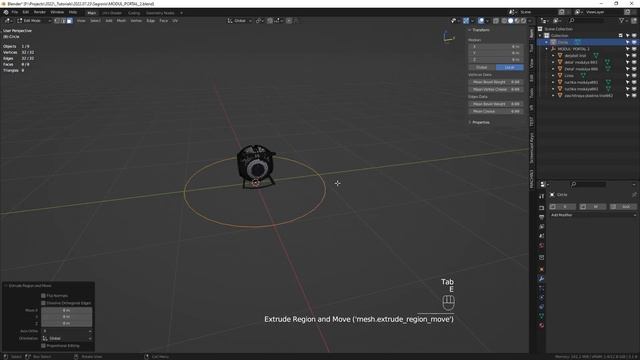Open the viewport UV menu

coord(175,20)
